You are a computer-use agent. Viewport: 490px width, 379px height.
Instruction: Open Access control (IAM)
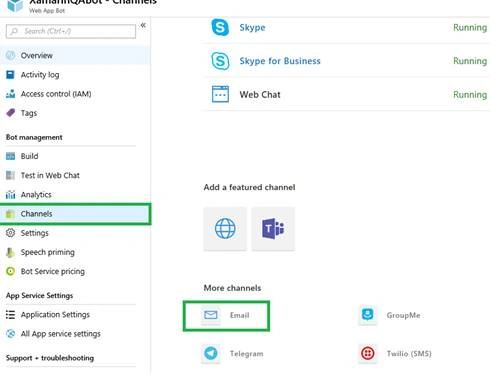(x=56, y=94)
